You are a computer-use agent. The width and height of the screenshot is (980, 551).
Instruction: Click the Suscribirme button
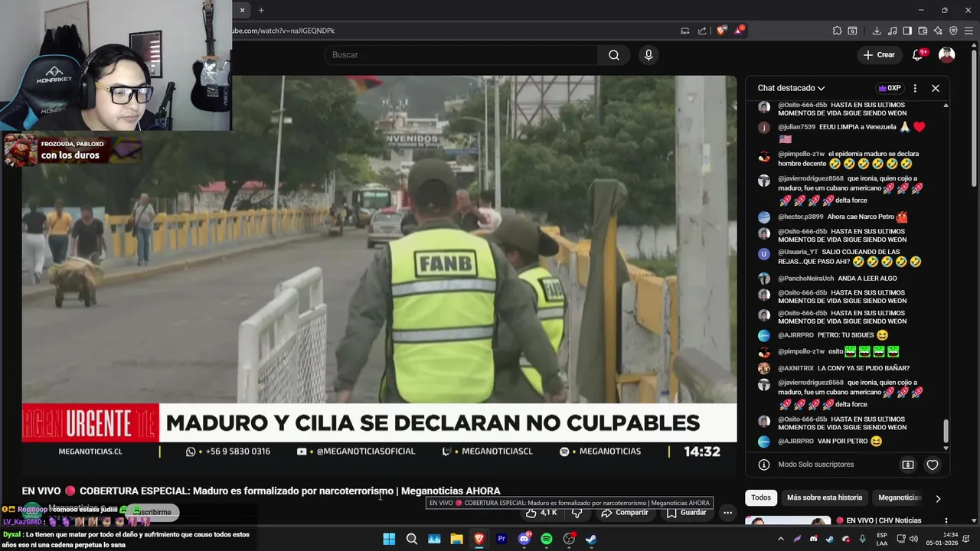152,511
